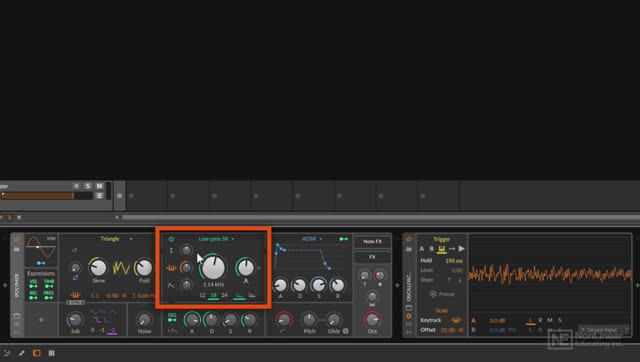Select Oscilloscope note trigger keyboard icon

coord(442,249)
